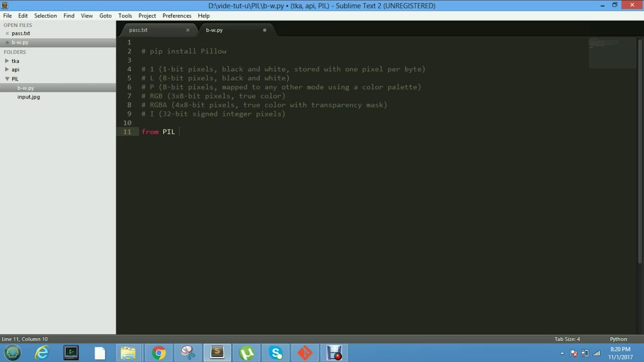Image resolution: width=644 pixels, height=362 pixels.
Task: Select the b-w.py editor tab
Action: [214, 30]
